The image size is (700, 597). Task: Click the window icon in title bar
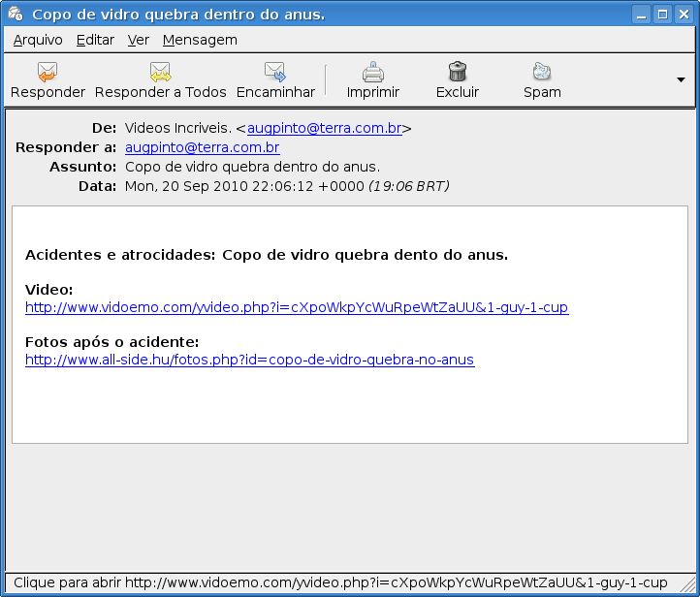coord(16,15)
